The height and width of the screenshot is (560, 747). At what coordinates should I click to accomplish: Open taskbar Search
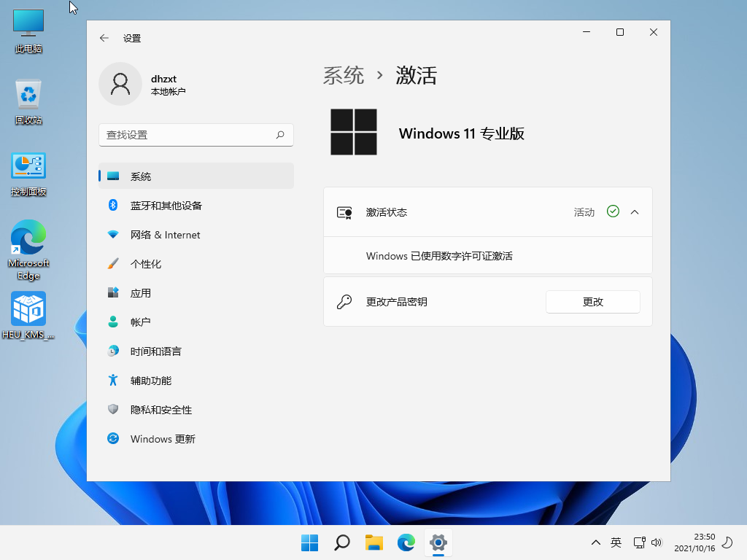click(x=342, y=542)
